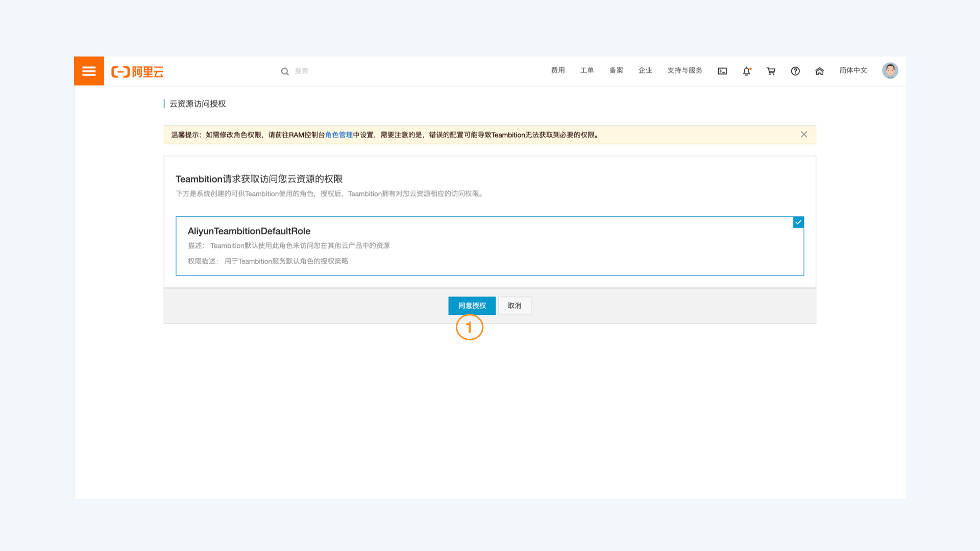980x551 pixels.
Task: Open the 费用 menu
Action: tap(558, 70)
